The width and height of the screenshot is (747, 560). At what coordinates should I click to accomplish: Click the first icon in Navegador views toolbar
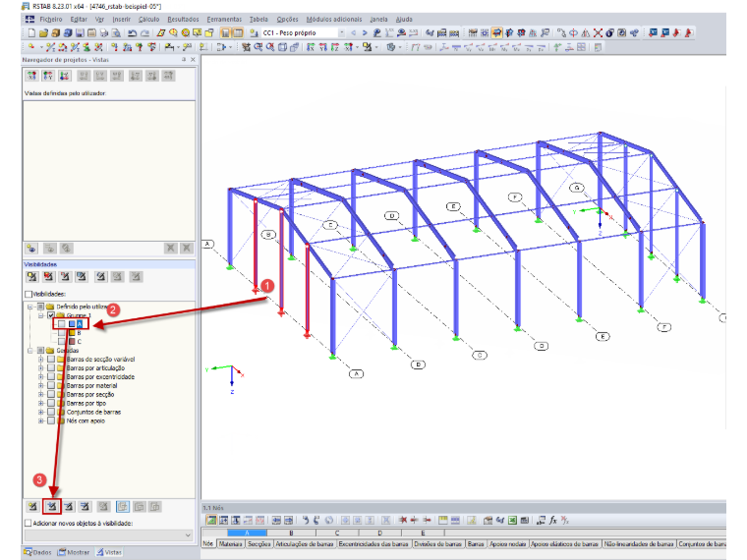(x=31, y=76)
